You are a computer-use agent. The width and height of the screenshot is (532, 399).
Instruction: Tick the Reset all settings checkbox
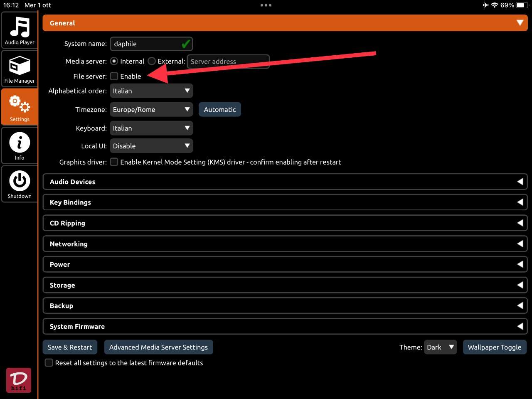49,363
